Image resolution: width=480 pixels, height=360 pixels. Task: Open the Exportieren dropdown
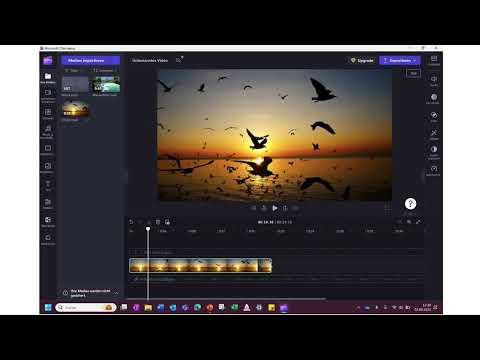[400, 60]
